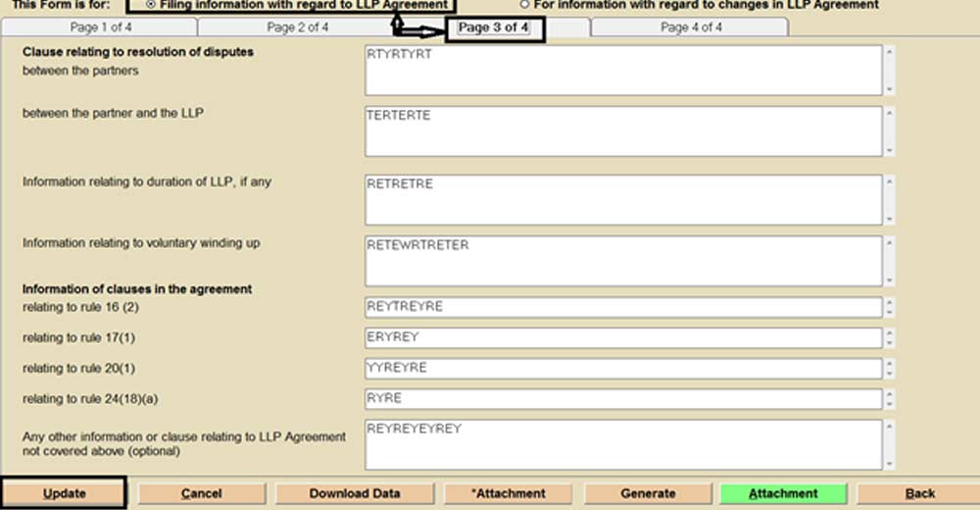
Task: Focus the 'between the partner and the LLP' field
Action: click(x=622, y=131)
